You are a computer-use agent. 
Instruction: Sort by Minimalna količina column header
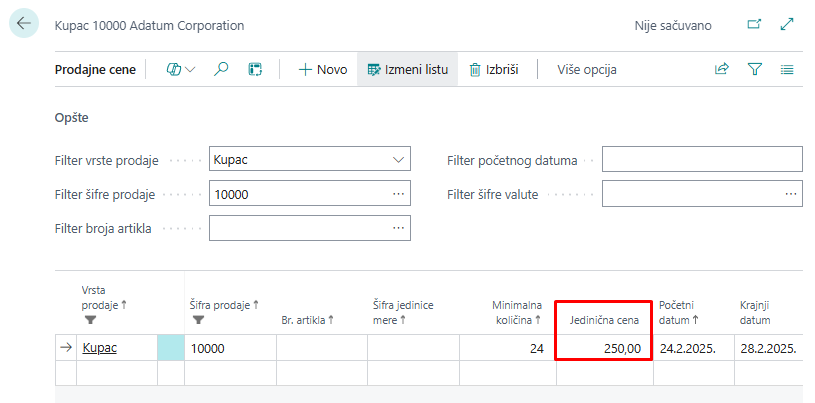point(516,311)
